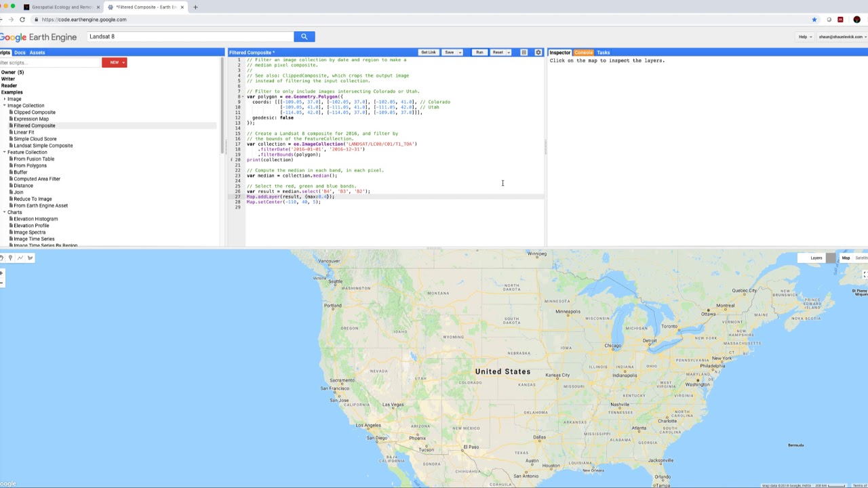Open the Elevation Histogram chart script

pos(35,219)
